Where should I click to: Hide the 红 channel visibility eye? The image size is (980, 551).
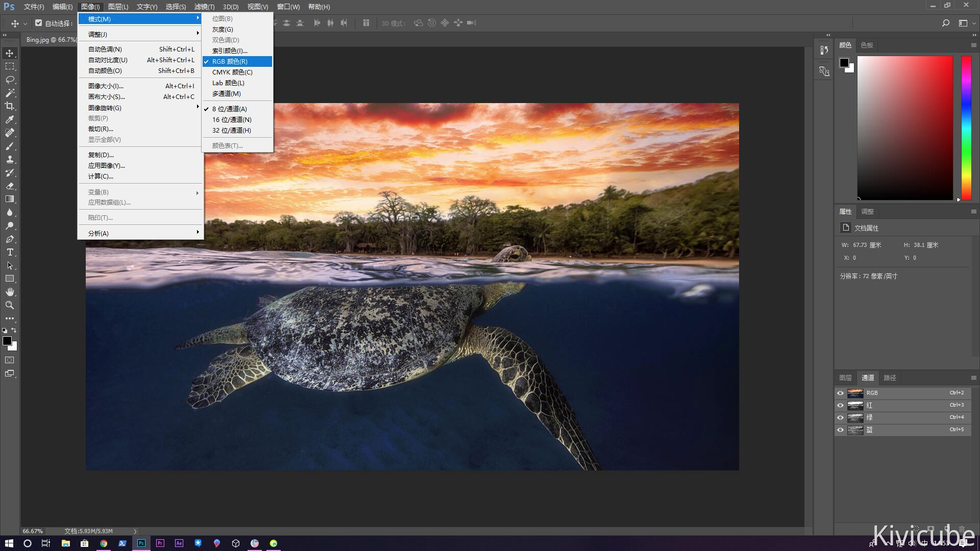840,406
